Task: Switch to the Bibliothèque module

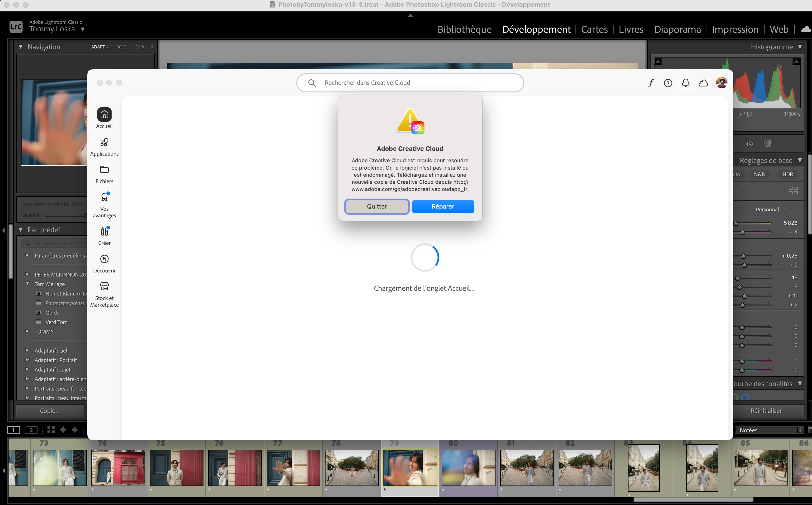Action: coord(464,29)
